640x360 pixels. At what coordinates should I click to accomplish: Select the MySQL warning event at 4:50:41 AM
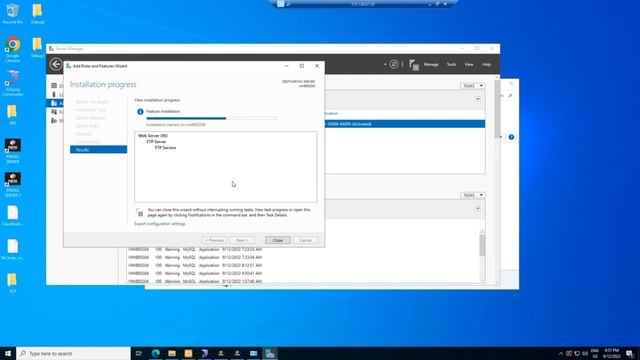(195, 273)
